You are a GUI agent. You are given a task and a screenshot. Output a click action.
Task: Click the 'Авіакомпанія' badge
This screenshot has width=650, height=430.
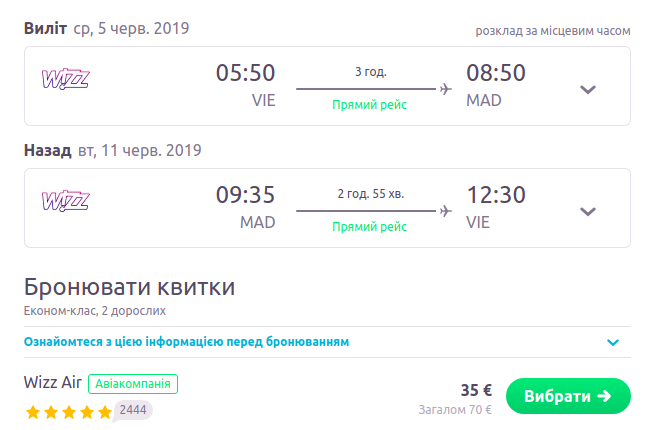click(133, 383)
